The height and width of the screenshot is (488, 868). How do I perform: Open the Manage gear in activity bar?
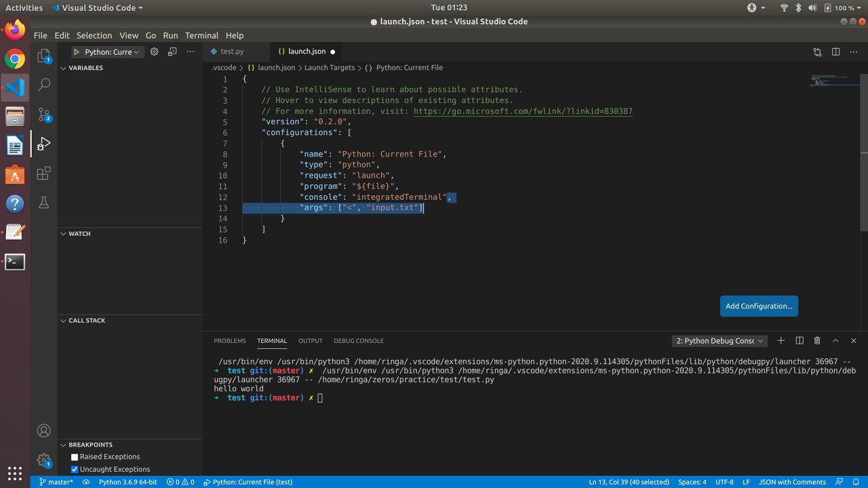point(44,460)
